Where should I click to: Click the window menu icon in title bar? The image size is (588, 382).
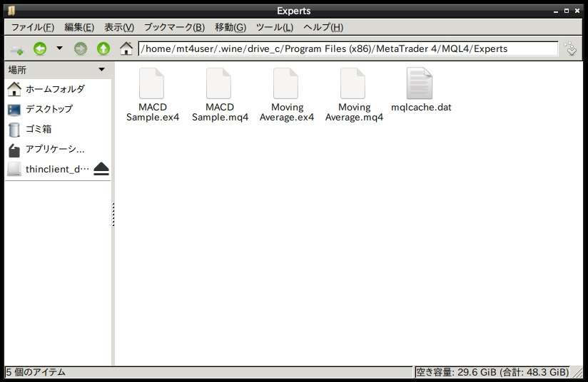coord(11,11)
